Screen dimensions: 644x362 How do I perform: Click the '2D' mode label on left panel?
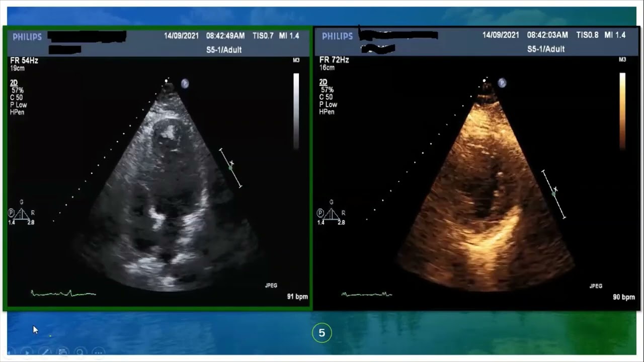14,82
